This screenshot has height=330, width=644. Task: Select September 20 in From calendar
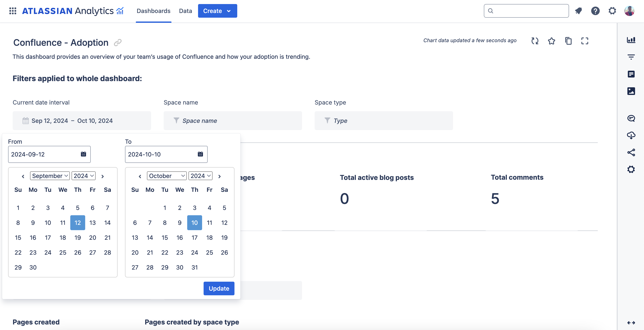(92, 238)
